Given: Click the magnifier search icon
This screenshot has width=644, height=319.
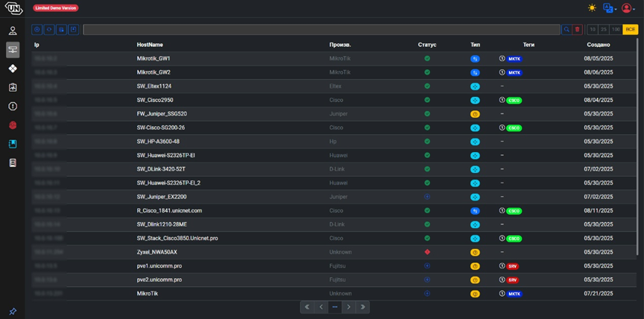Looking at the screenshot, I should (567, 30).
